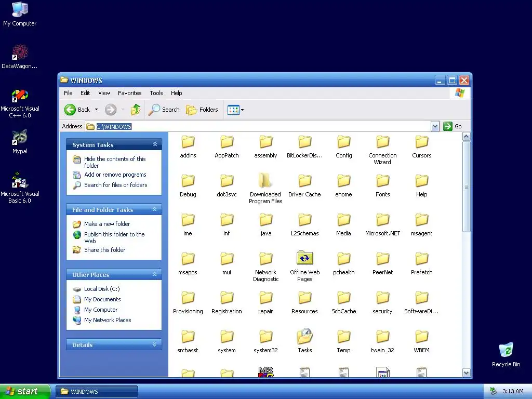Viewport: 532px width, 399px height.
Task: Select the system32 folder
Action: tap(265, 342)
